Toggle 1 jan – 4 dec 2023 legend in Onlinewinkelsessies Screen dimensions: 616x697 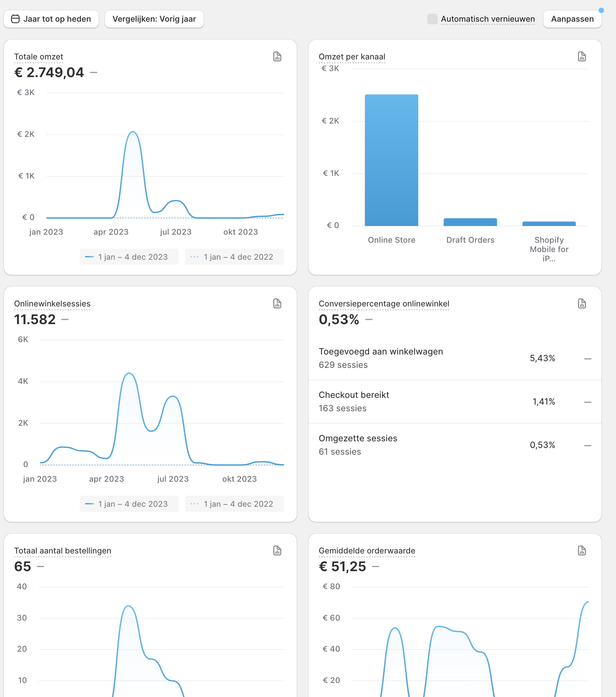tap(129, 504)
